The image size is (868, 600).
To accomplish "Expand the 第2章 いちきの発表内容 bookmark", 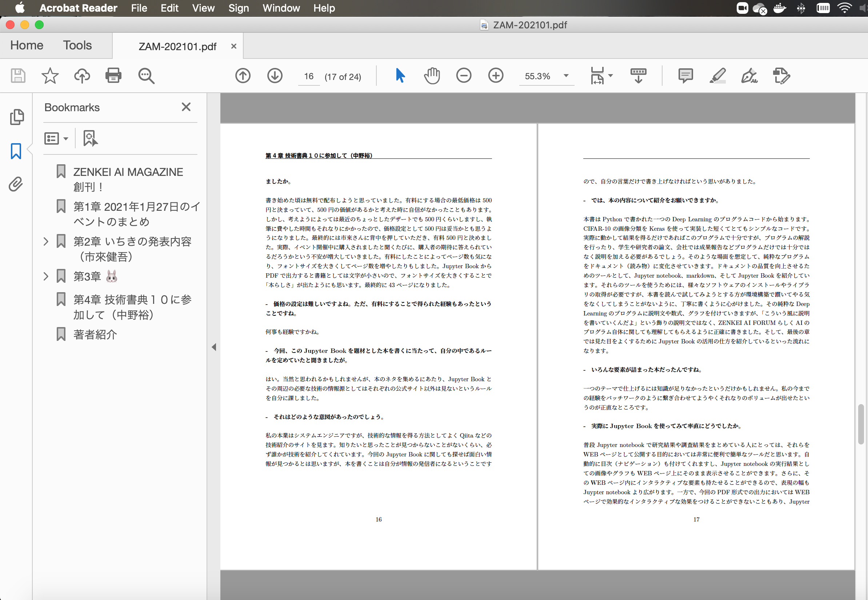I will [46, 241].
